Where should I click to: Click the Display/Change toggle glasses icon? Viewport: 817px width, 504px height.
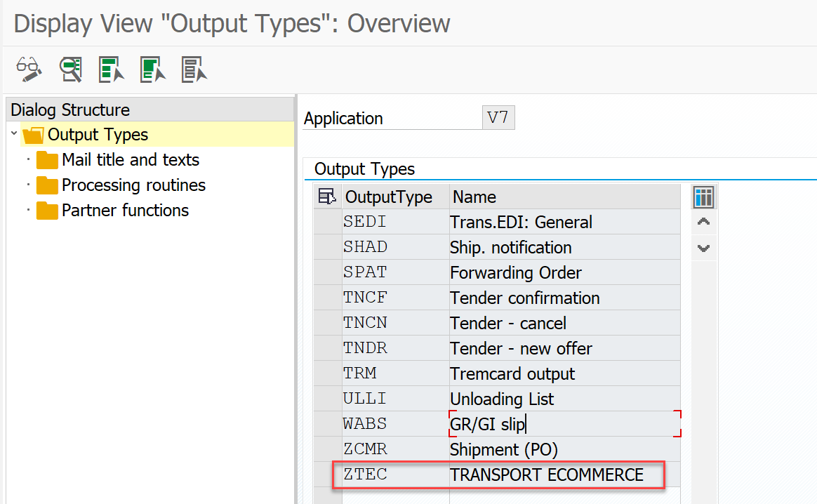(x=29, y=69)
